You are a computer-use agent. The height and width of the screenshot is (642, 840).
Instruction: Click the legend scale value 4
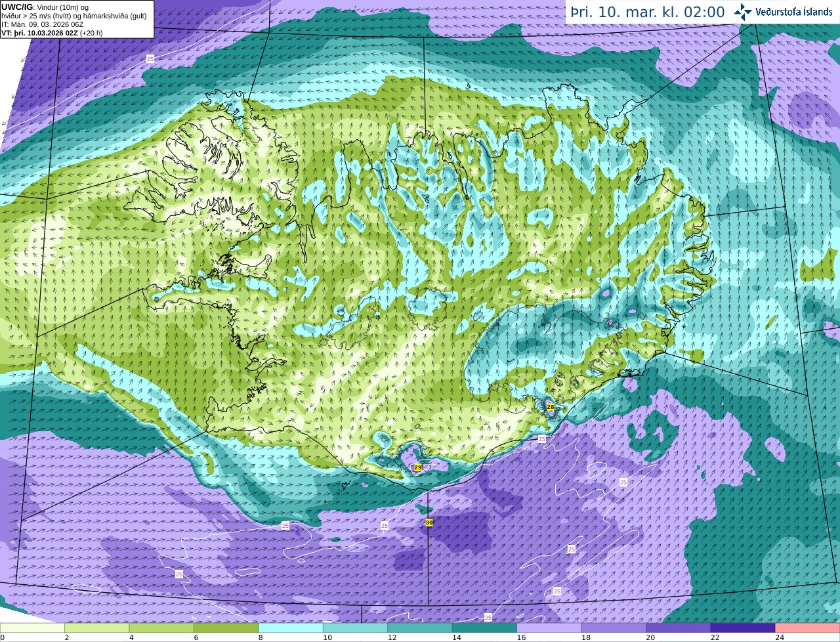[131, 637]
